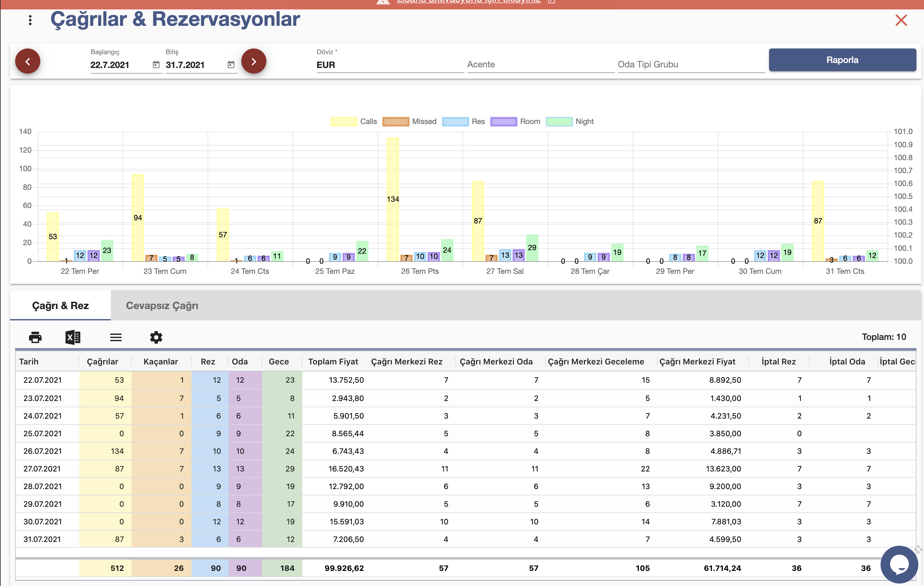The height and width of the screenshot is (586, 924).
Task: Sort by Toplam Fiyat column header
Action: pos(333,362)
